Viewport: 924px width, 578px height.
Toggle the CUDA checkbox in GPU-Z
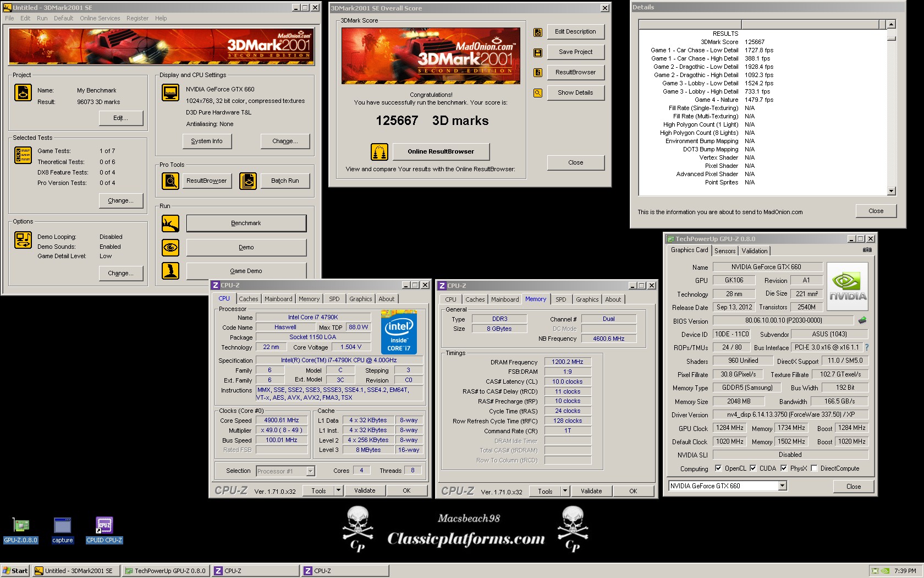tap(752, 468)
